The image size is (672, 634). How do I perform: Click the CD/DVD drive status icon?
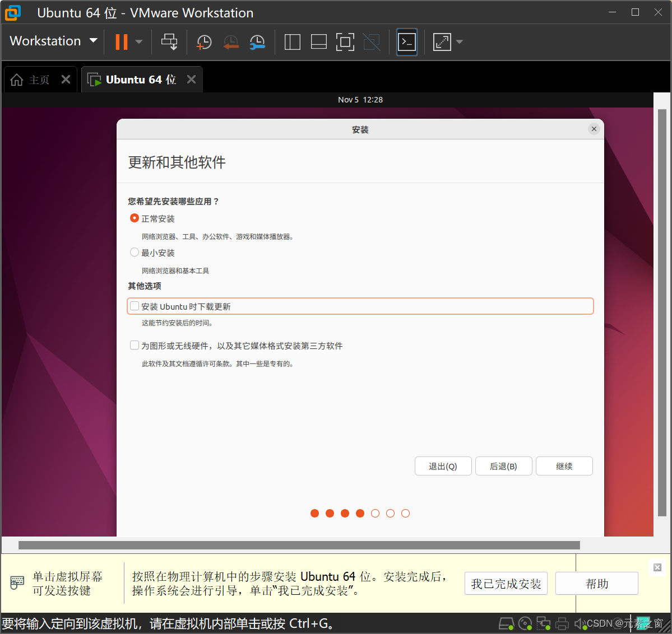(525, 624)
